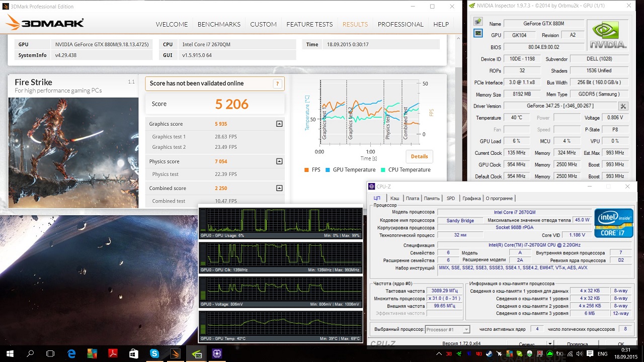Open the volume control in the system tray
644x362 pixels.
pyautogui.click(x=580, y=354)
